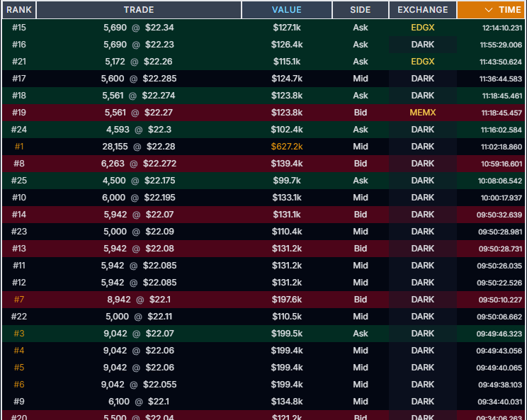Select rank #23 cell
The width and height of the screenshot is (527, 420).
click(19, 232)
